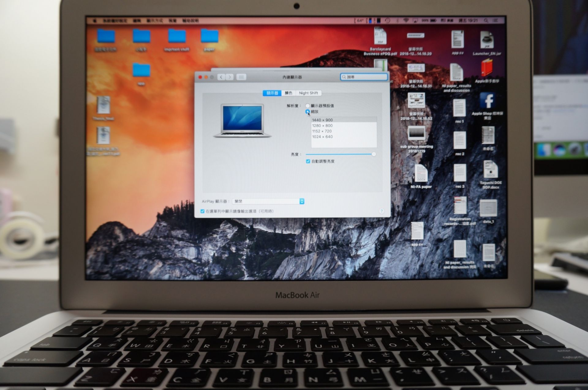
Task: Select screenshot file 2018-12...14.18.52
Action: [416, 101]
